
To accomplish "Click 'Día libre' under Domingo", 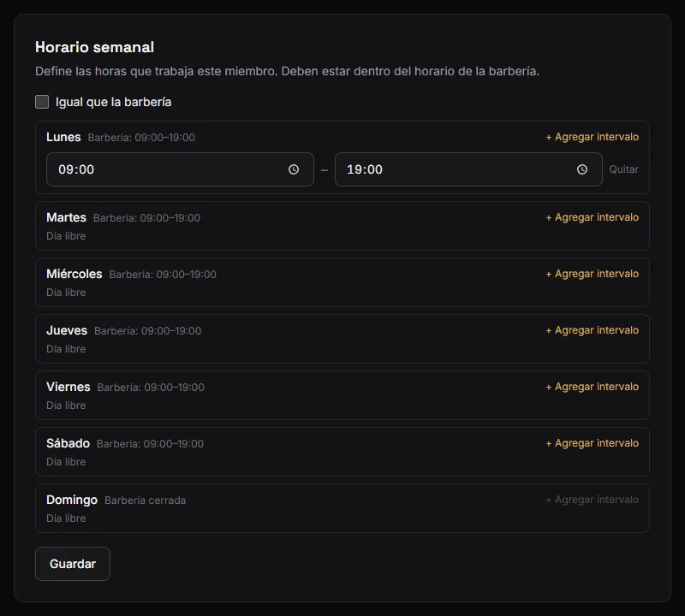I will pos(66,518).
